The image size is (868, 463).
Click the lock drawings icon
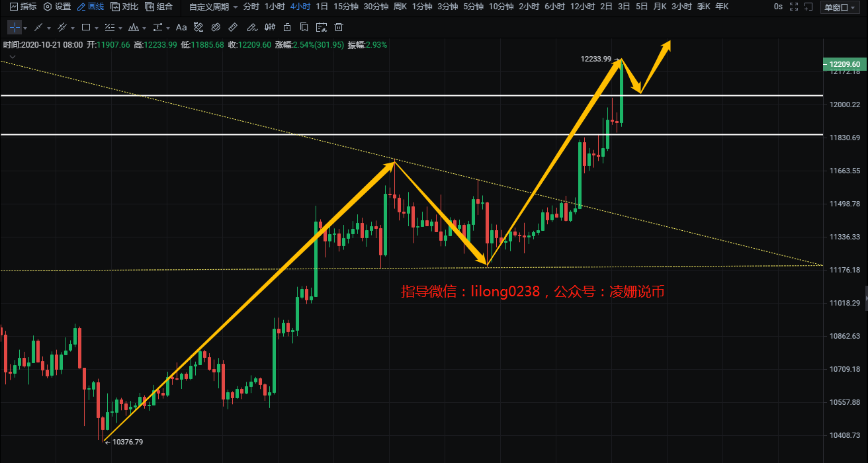(286, 28)
